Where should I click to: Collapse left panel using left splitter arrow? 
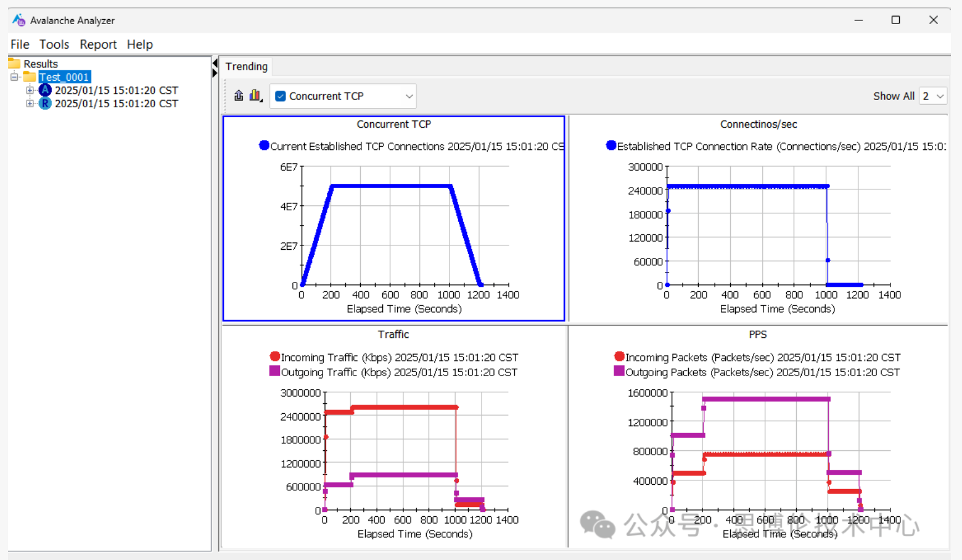pyautogui.click(x=215, y=64)
